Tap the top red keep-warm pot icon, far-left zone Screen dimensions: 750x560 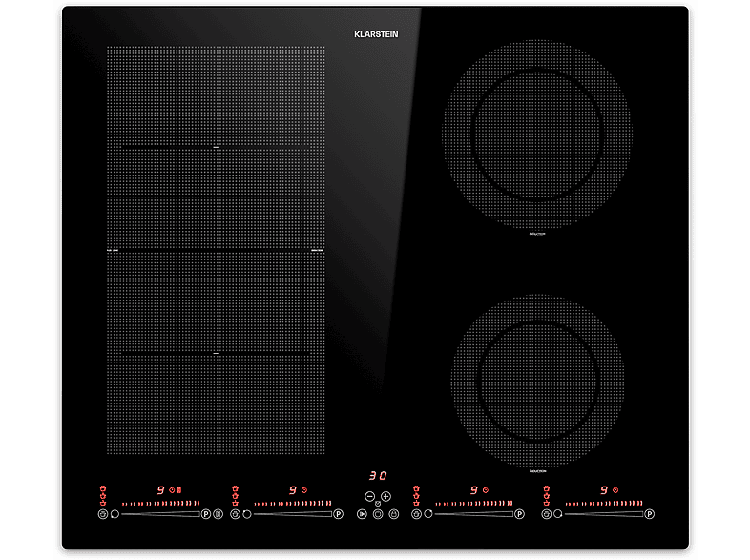[103, 488]
